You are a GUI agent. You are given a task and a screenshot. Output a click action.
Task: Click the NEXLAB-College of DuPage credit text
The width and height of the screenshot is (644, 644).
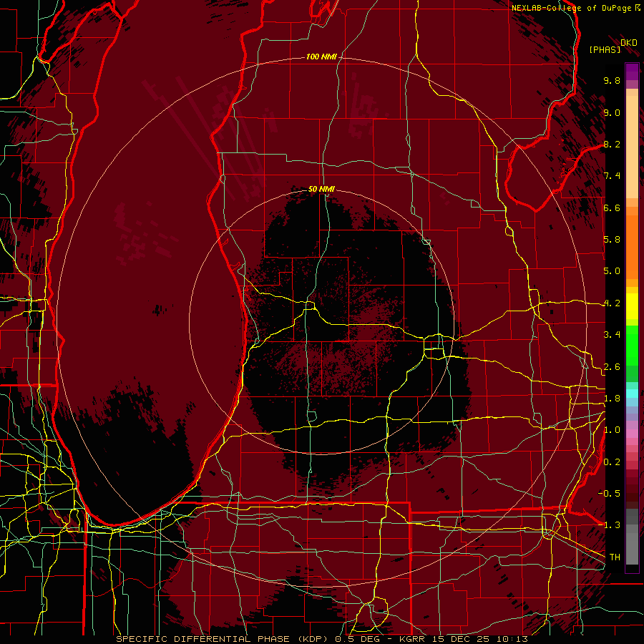pos(572,8)
